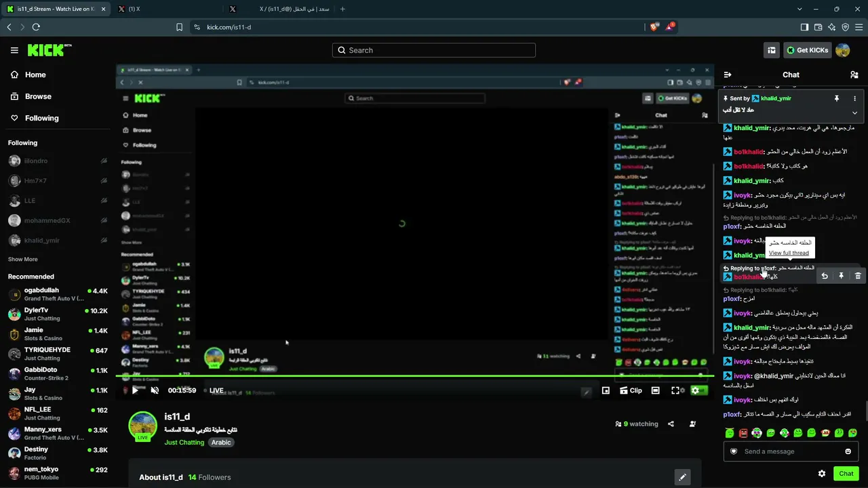Viewport: 868px width, 488px height.
Task: Send message with the Chat button
Action: 846,474
